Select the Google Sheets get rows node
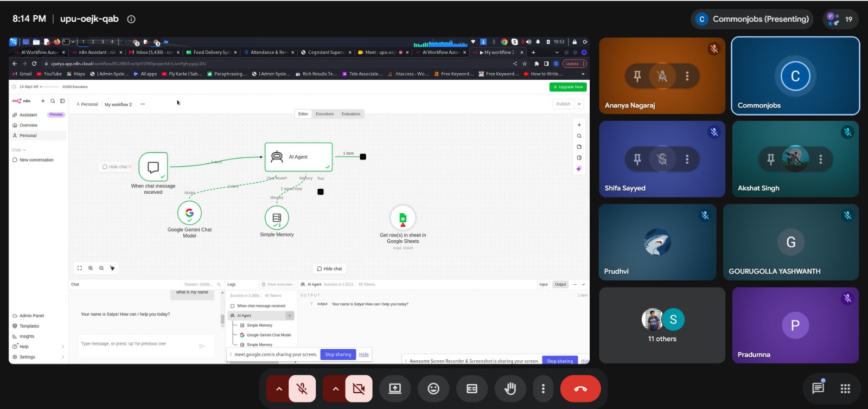This screenshot has height=409, width=868. click(403, 218)
